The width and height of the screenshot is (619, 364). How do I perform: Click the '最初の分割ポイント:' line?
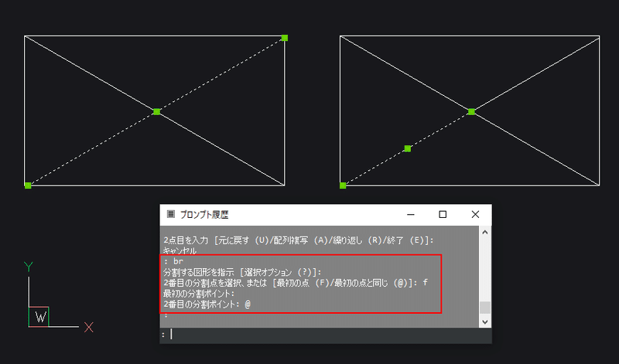(x=199, y=294)
